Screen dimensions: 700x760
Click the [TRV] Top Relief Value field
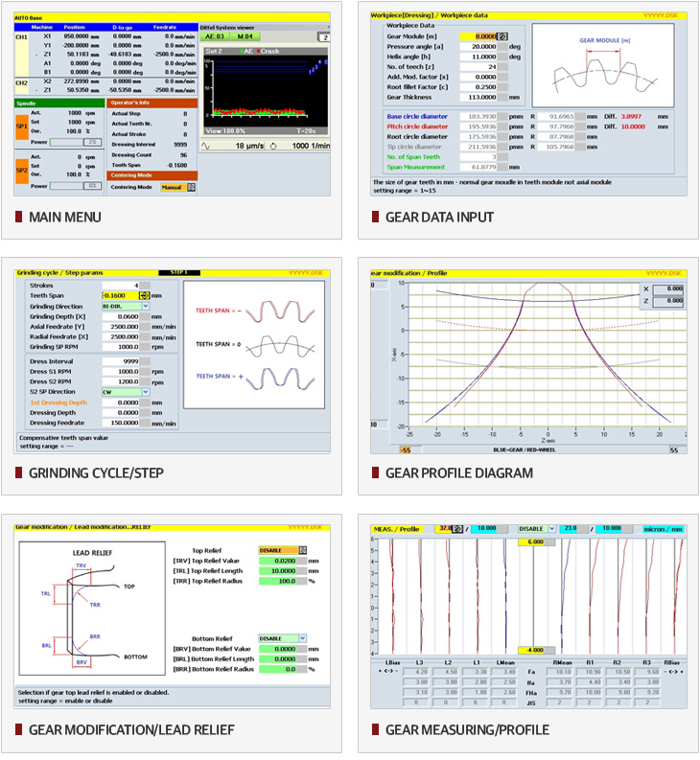[x=277, y=561]
